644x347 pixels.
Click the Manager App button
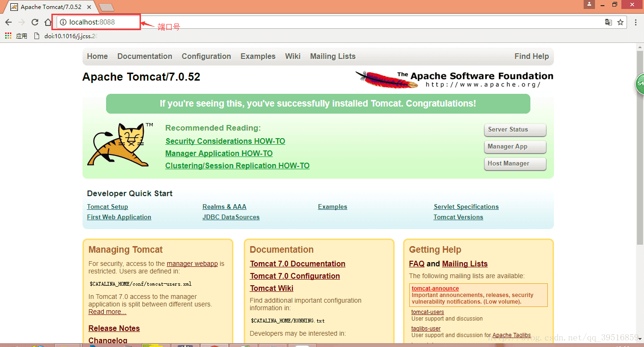pyautogui.click(x=515, y=147)
